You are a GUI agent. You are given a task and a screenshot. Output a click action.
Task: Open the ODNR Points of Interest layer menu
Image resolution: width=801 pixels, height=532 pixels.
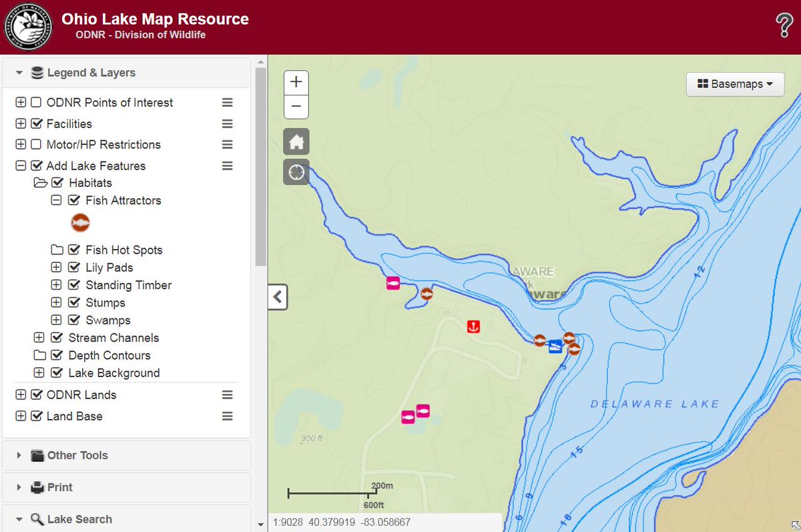click(x=228, y=103)
